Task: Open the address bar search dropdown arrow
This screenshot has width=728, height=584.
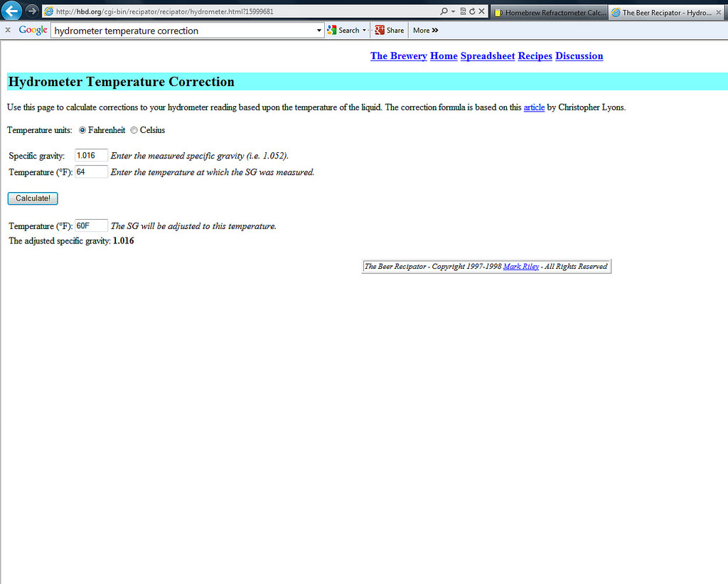Action: coord(453,11)
